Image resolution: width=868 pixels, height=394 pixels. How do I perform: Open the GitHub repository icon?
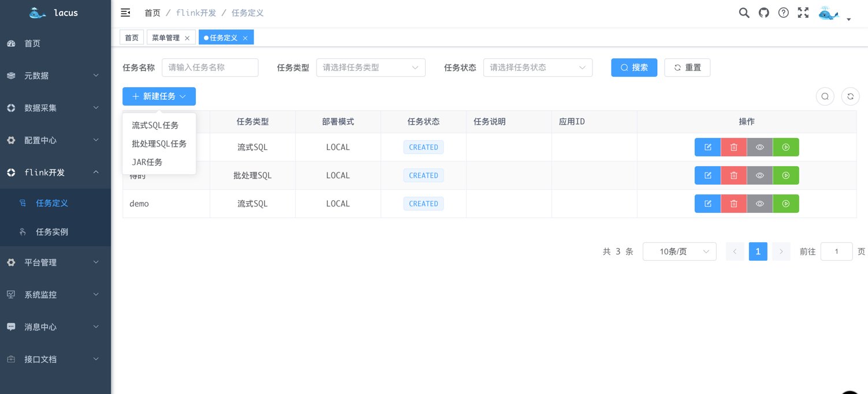tap(763, 12)
